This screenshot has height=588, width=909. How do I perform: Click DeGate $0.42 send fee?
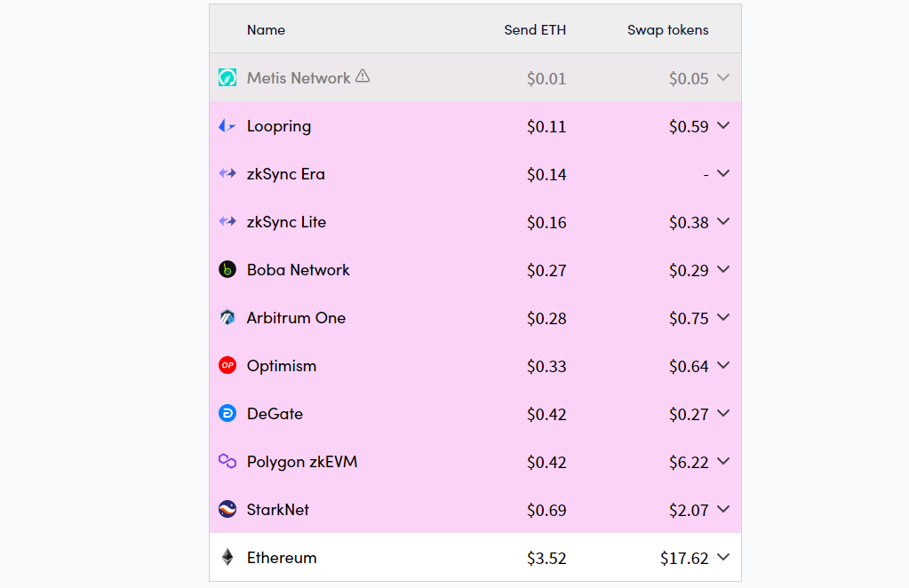[546, 414]
